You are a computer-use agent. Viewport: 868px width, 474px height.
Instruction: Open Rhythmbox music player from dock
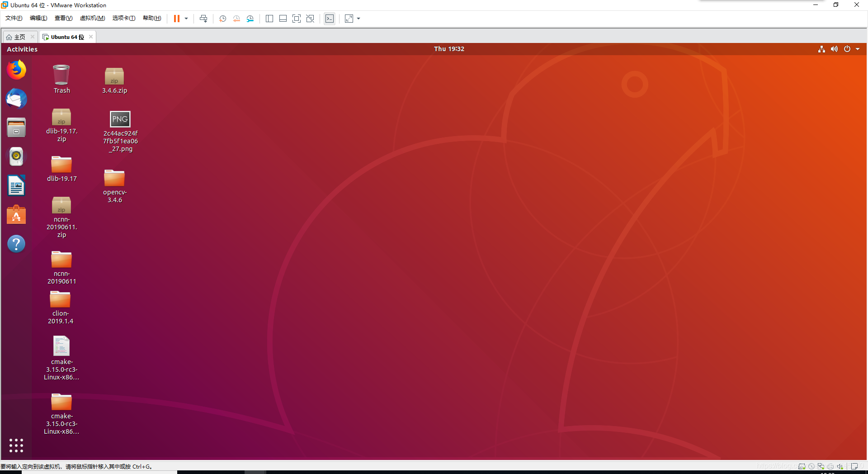point(16,156)
